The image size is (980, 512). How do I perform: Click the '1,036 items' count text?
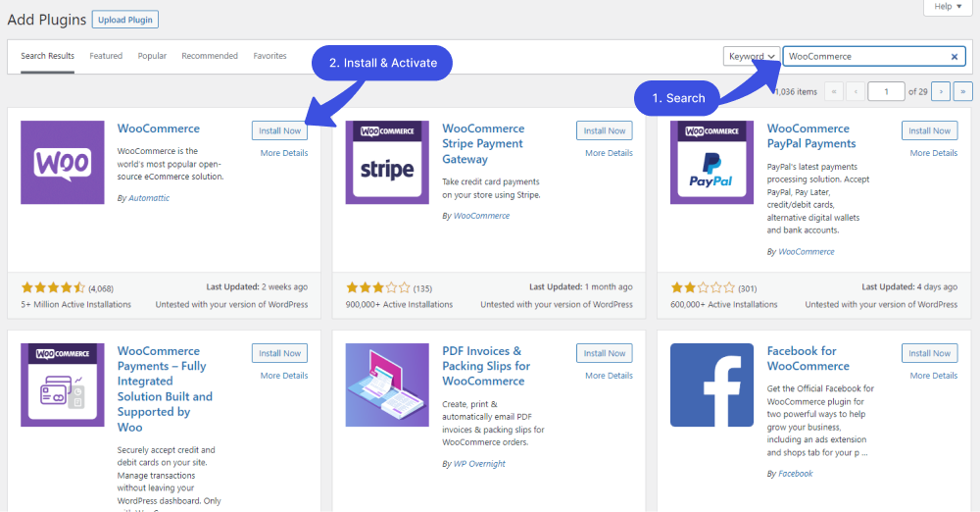tap(796, 91)
